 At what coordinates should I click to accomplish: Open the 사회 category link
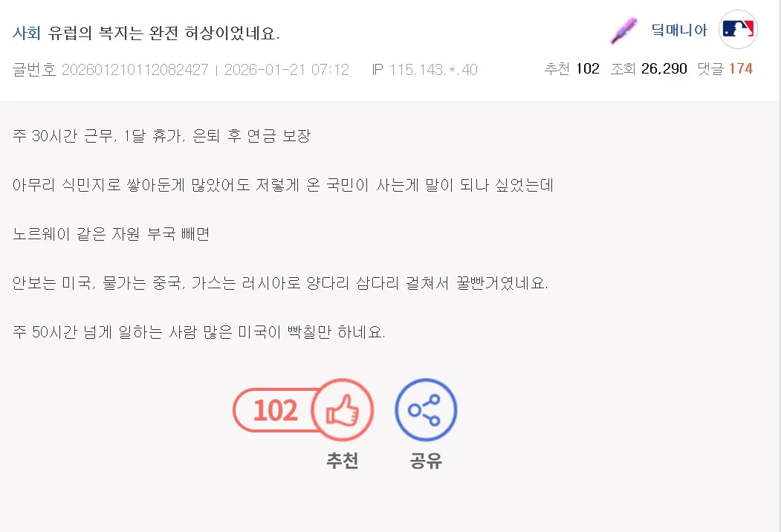pyautogui.click(x=27, y=33)
